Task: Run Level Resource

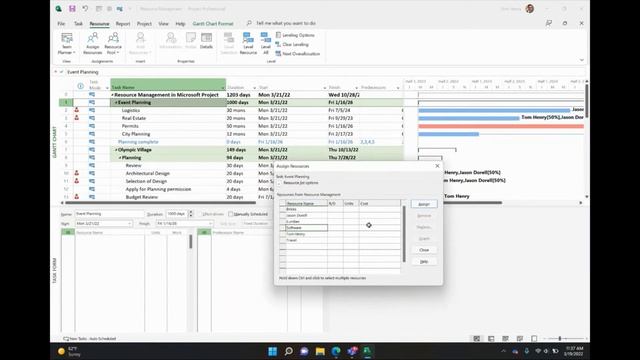Action: click(x=248, y=43)
